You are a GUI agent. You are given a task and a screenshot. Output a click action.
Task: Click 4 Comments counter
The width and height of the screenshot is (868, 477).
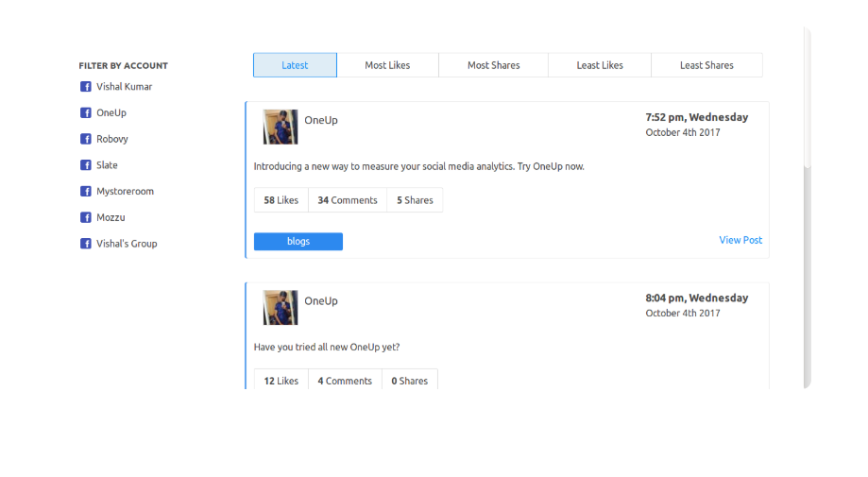click(x=345, y=381)
